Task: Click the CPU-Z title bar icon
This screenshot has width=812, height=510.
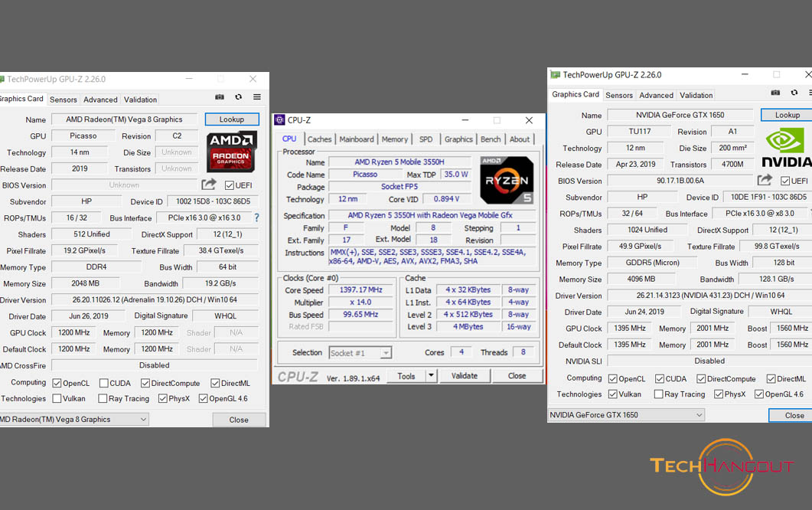Action: point(279,119)
